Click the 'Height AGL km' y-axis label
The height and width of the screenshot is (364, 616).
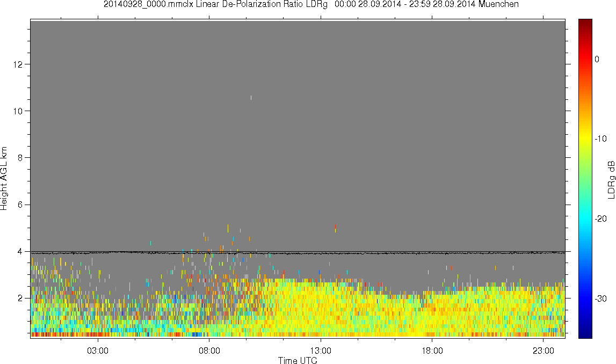point(4,178)
